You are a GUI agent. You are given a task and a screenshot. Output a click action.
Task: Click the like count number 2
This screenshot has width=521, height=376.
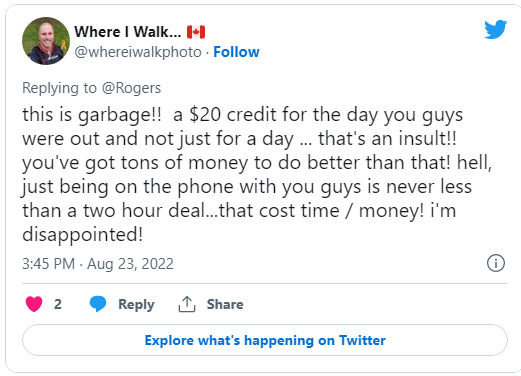pos(58,304)
